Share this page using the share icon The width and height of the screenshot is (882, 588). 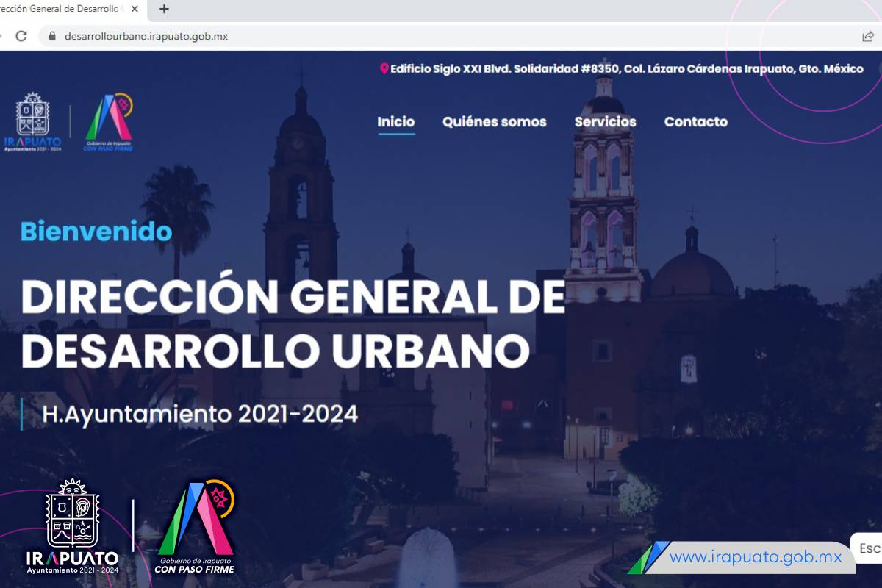[x=868, y=35]
